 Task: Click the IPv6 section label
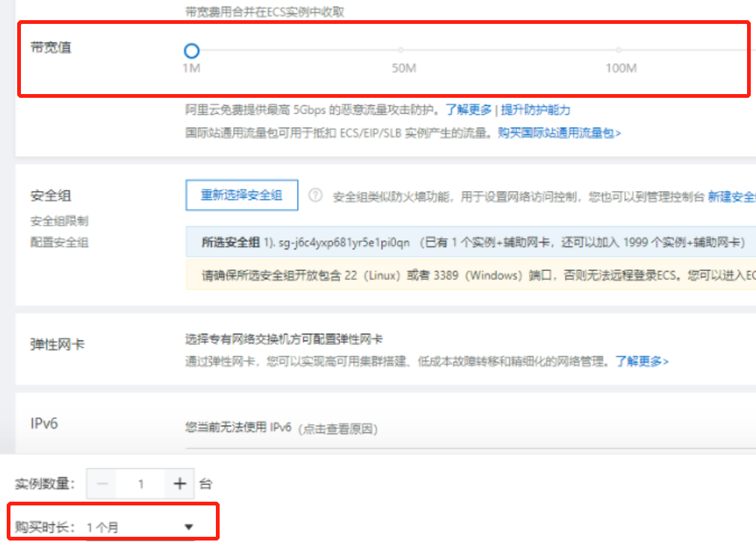[x=44, y=423]
